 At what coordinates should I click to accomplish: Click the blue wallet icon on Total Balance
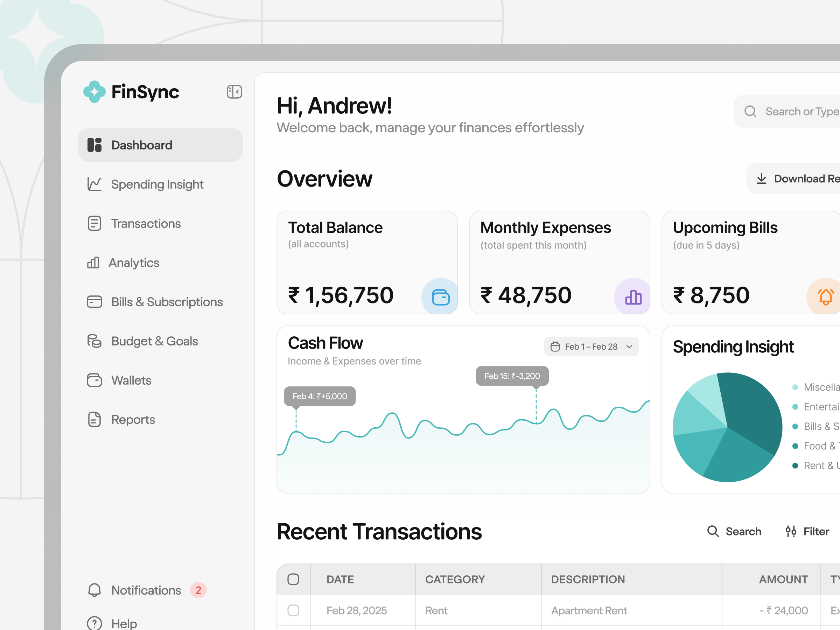pos(441,297)
